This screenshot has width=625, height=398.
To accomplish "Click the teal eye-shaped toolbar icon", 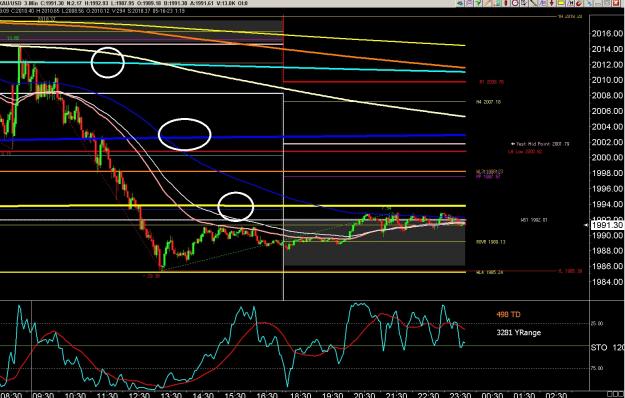I will coord(460,3).
